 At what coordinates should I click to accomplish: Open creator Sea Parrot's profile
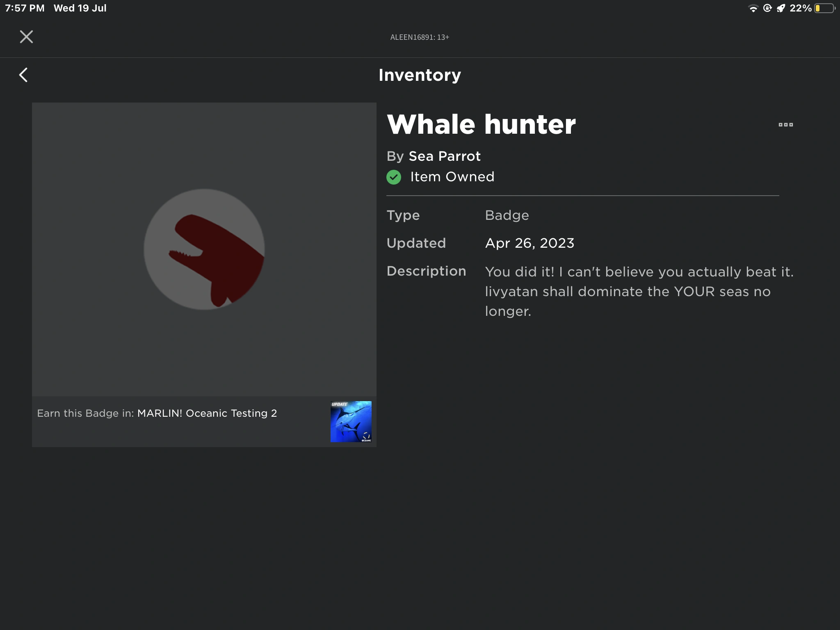point(444,156)
